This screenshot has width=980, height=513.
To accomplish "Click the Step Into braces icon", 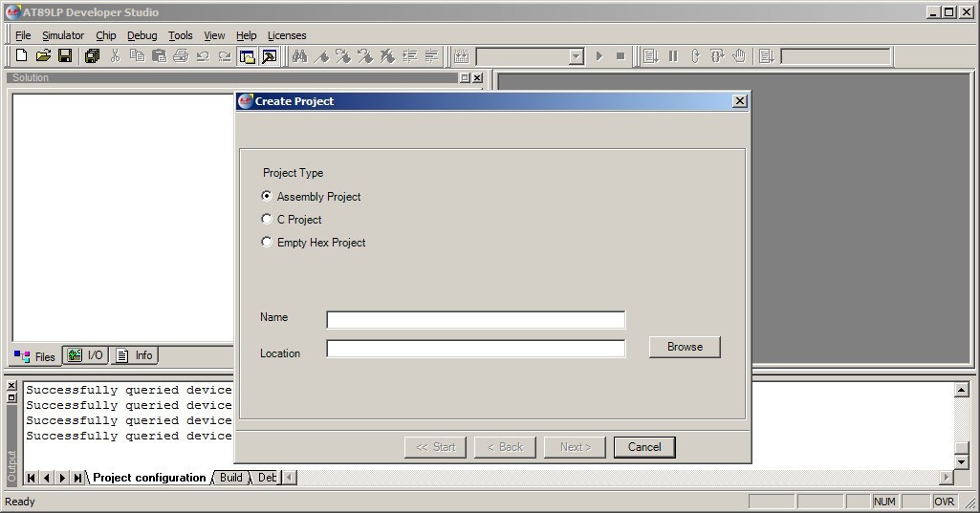I will 695,56.
